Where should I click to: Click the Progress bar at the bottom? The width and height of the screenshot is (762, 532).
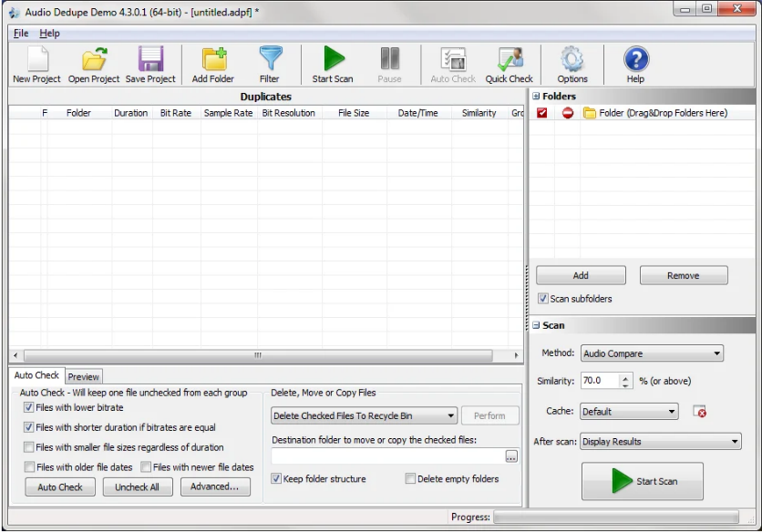click(616, 517)
